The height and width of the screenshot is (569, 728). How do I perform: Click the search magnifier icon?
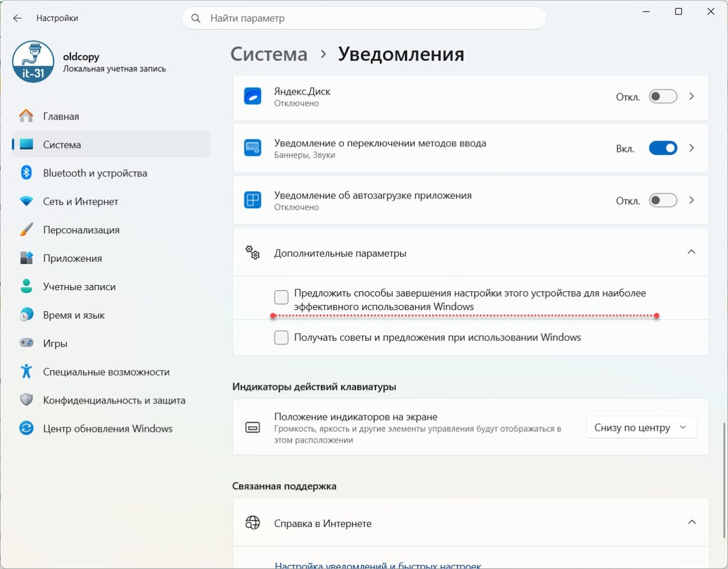(x=196, y=18)
